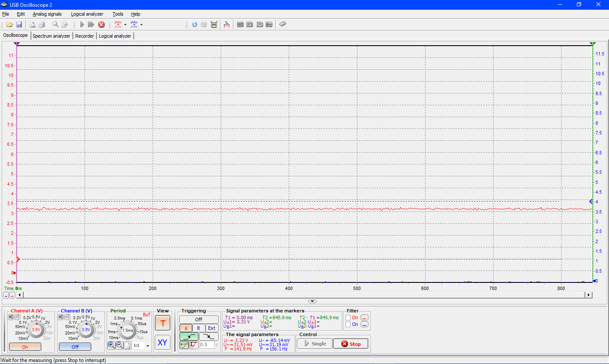The width and height of the screenshot is (609, 364).
Task: Stop measuring via the red toolbar X icon
Action: pos(101,25)
